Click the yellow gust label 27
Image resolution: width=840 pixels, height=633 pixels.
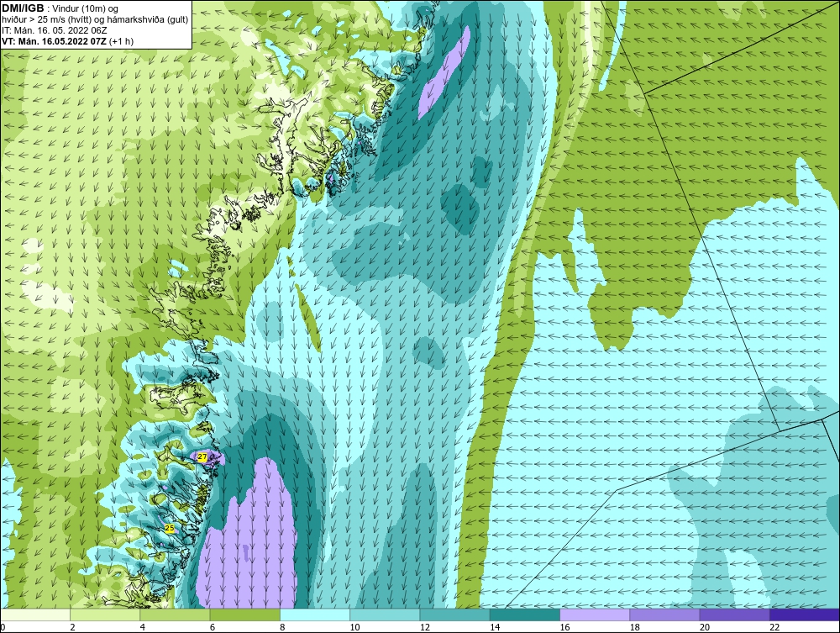202,456
